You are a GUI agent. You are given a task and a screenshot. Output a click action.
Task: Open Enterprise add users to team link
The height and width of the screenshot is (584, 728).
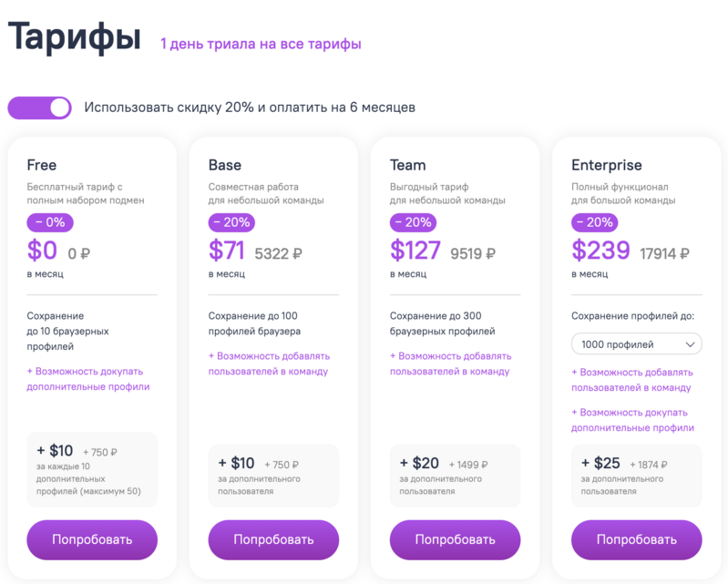(631, 380)
